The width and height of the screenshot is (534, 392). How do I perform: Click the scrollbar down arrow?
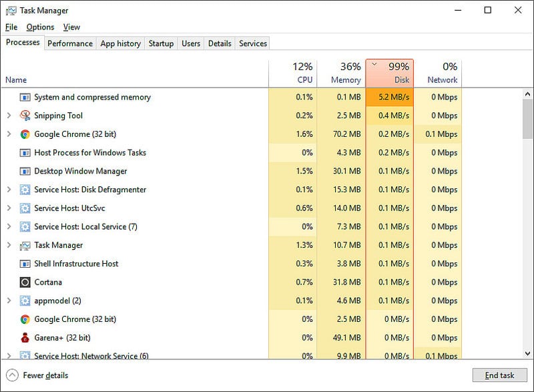point(527,353)
